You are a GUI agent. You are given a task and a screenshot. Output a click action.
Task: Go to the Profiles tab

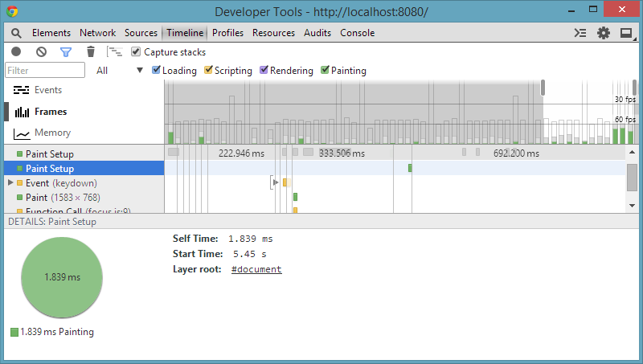[x=227, y=33]
